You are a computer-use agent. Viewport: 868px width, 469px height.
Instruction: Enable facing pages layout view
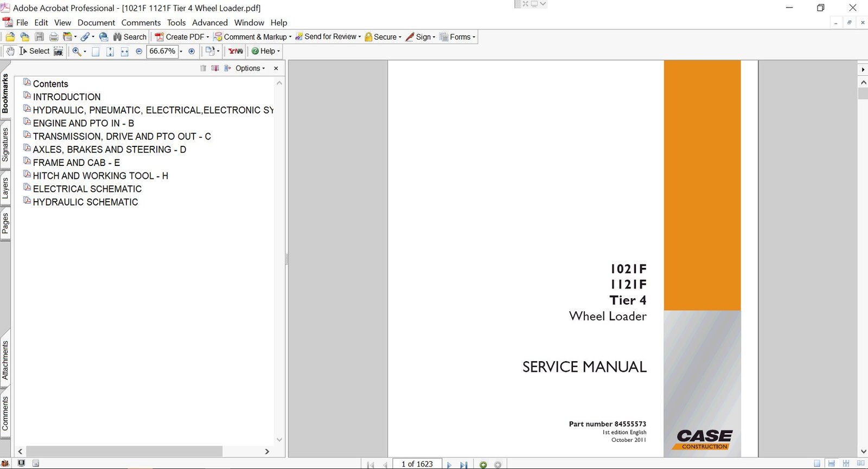[860, 464]
